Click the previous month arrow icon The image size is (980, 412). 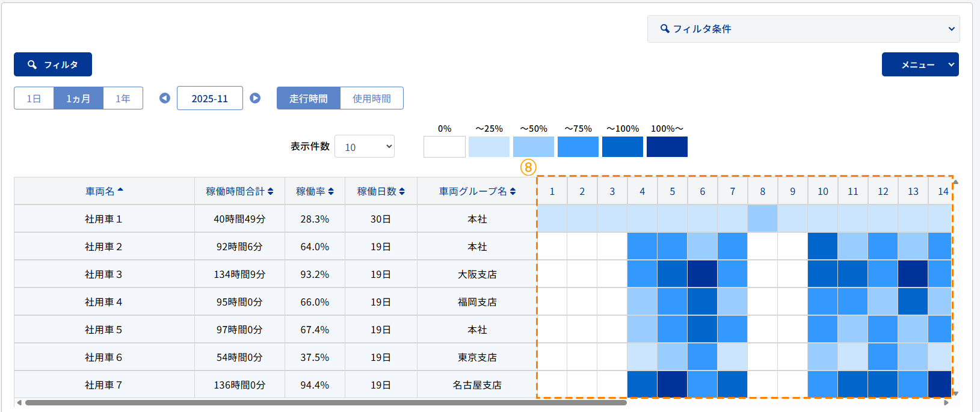pyautogui.click(x=165, y=98)
